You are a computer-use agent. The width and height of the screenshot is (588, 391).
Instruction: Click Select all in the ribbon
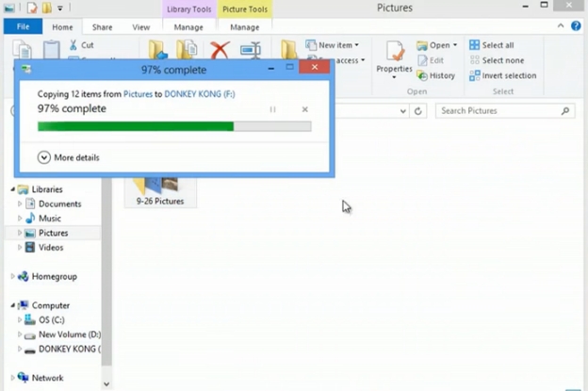[492, 45]
